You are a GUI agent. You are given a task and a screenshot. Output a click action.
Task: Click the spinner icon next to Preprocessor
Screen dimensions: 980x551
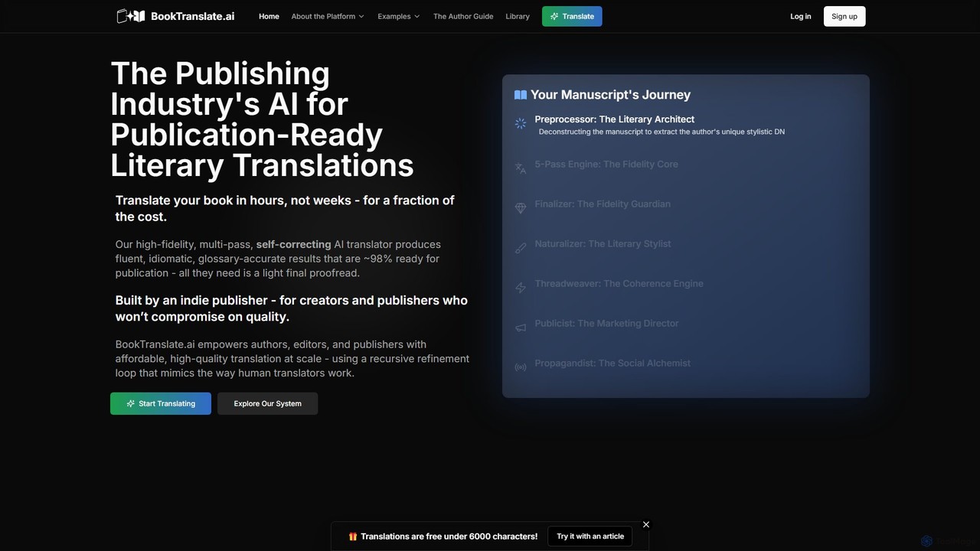click(x=521, y=123)
